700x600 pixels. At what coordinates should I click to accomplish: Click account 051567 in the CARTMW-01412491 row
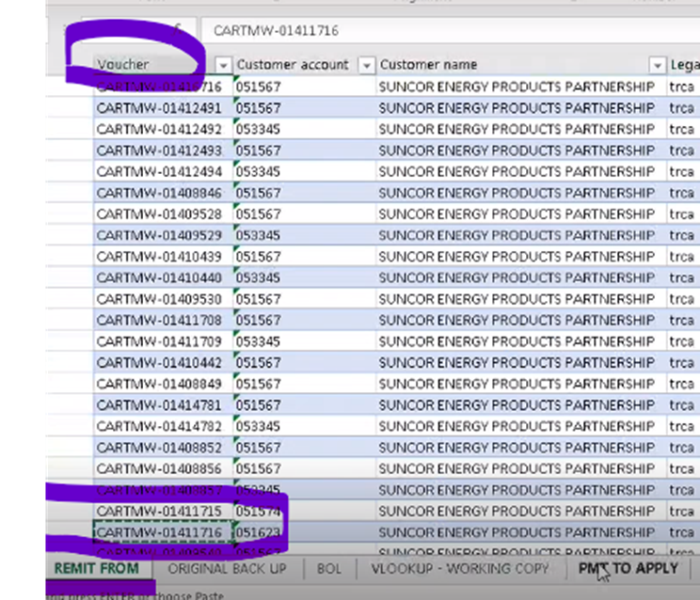[305, 108]
